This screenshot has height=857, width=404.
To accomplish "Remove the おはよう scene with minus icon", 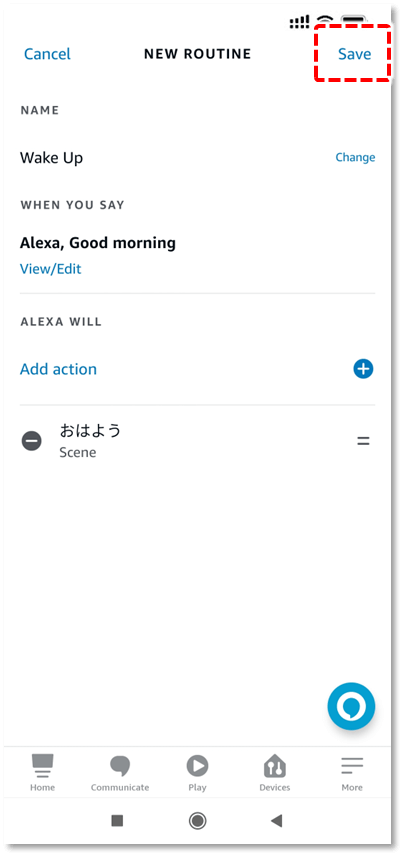I will pos(32,441).
